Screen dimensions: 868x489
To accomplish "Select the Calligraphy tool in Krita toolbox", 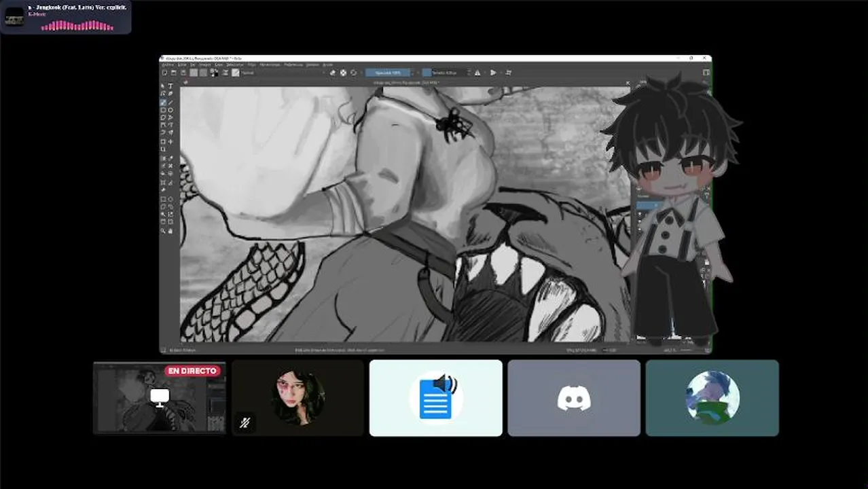I will click(170, 94).
